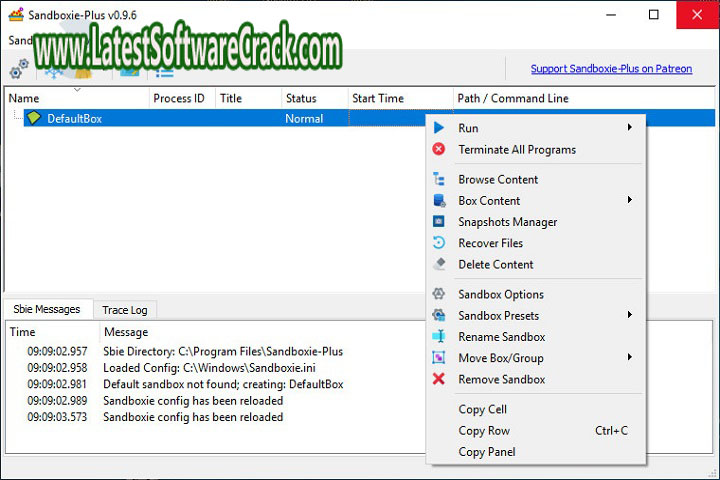This screenshot has width=720, height=480.
Task: Expand the Sandbox Presets submenu
Action: click(629, 316)
